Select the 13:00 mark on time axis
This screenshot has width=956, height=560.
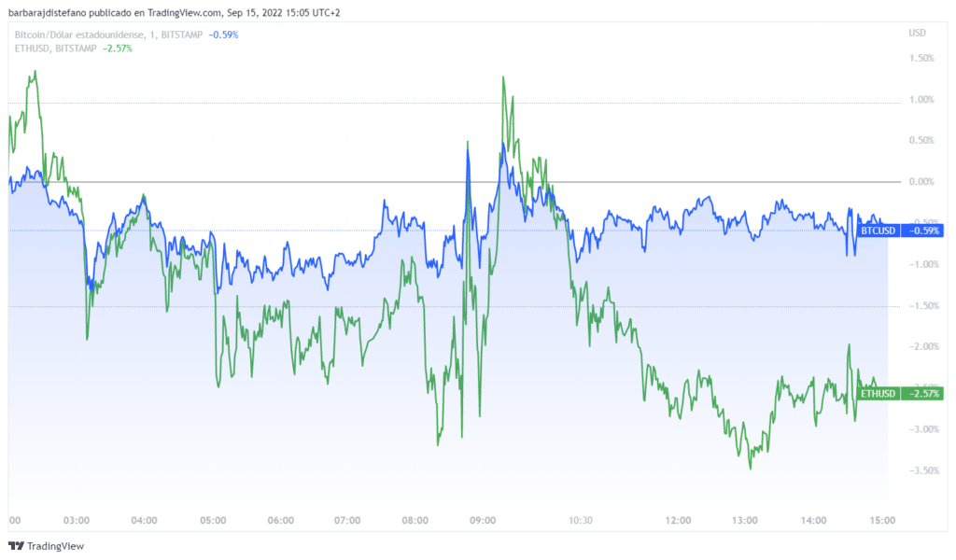coord(746,520)
